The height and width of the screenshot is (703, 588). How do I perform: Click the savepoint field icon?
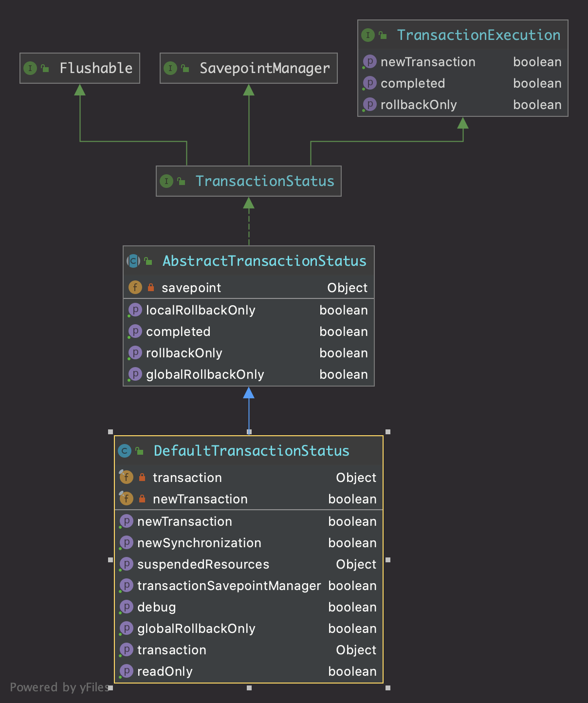135,287
